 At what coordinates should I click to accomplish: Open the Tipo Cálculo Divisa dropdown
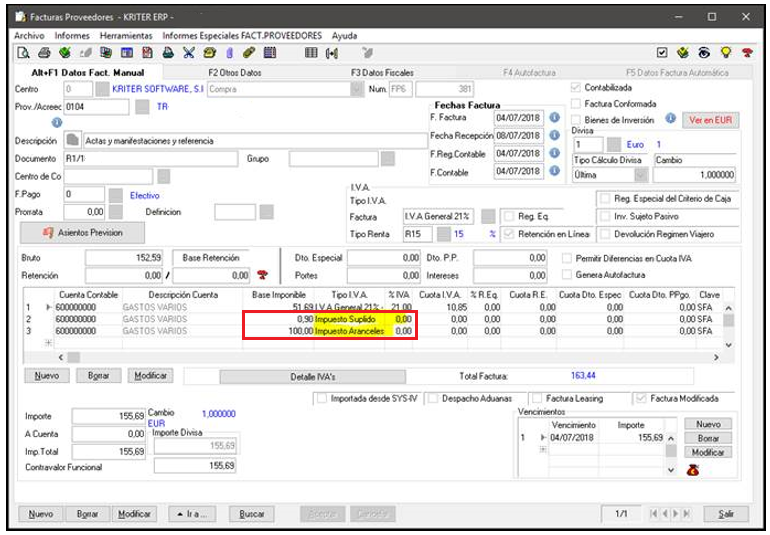tap(640, 175)
